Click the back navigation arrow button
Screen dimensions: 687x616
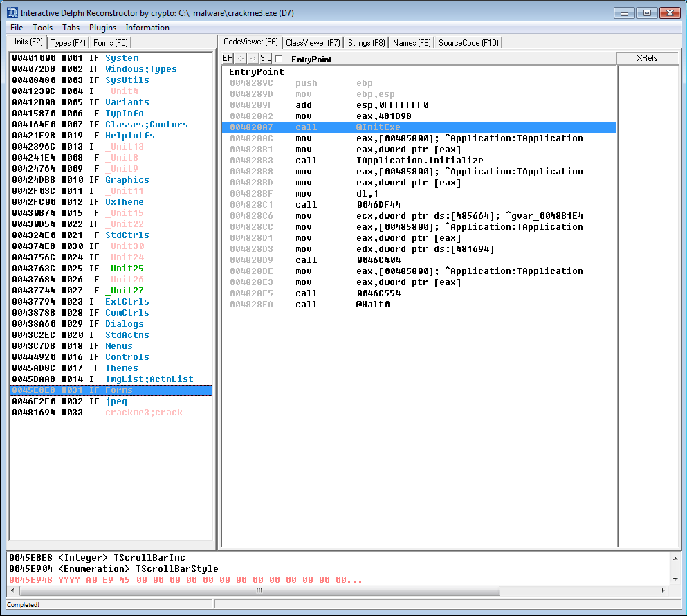pos(241,59)
